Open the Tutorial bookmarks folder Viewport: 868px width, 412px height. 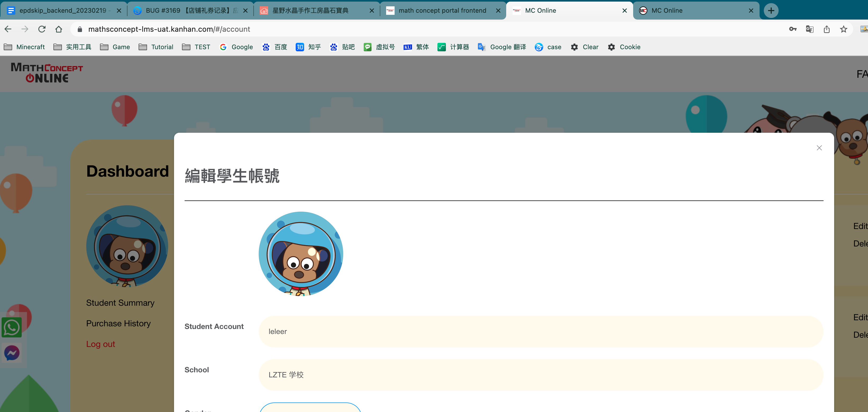coord(156,47)
